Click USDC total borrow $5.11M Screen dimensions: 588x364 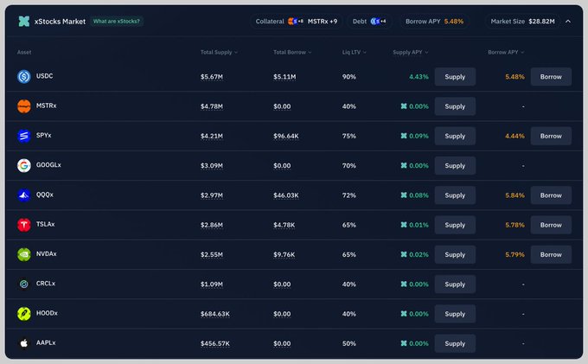(284, 77)
